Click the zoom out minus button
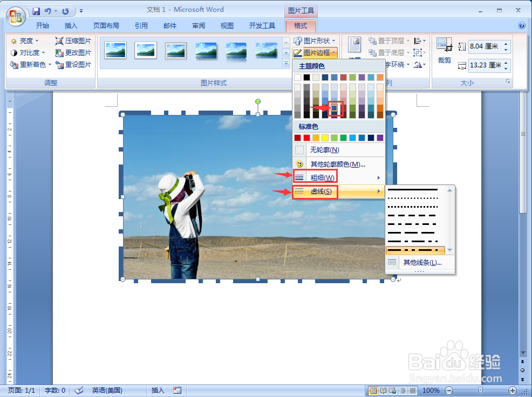The image size is (532, 397). 449,391
